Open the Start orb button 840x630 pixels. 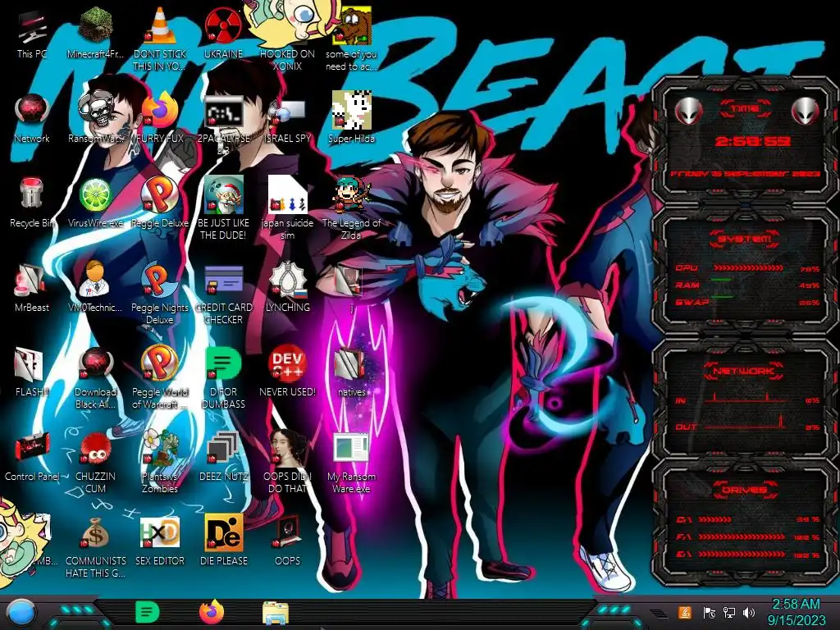coord(21,612)
